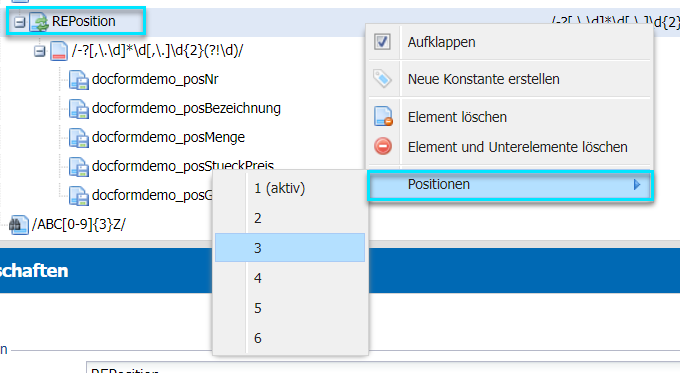The width and height of the screenshot is (680, 373).
Task: Select the docformdemo_posMenge tree item
Action: pos(168,137)
